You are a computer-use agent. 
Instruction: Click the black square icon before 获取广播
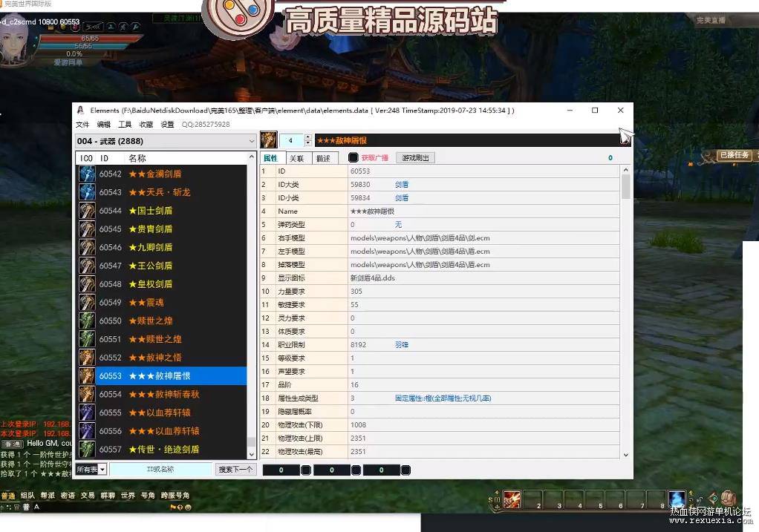click(354, 157)
